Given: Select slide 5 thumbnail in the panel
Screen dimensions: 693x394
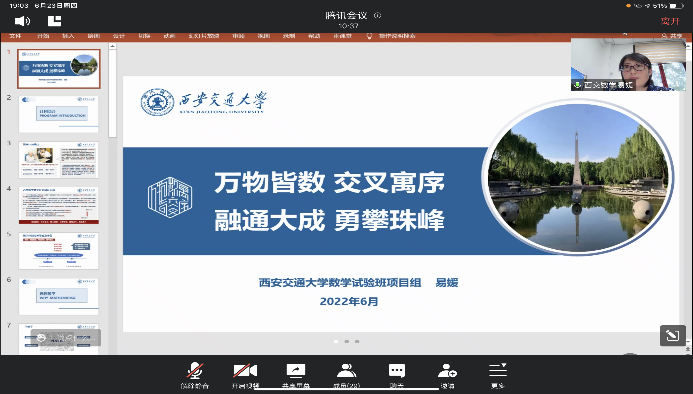Looking at the screenshot, I should pos(59,251).
